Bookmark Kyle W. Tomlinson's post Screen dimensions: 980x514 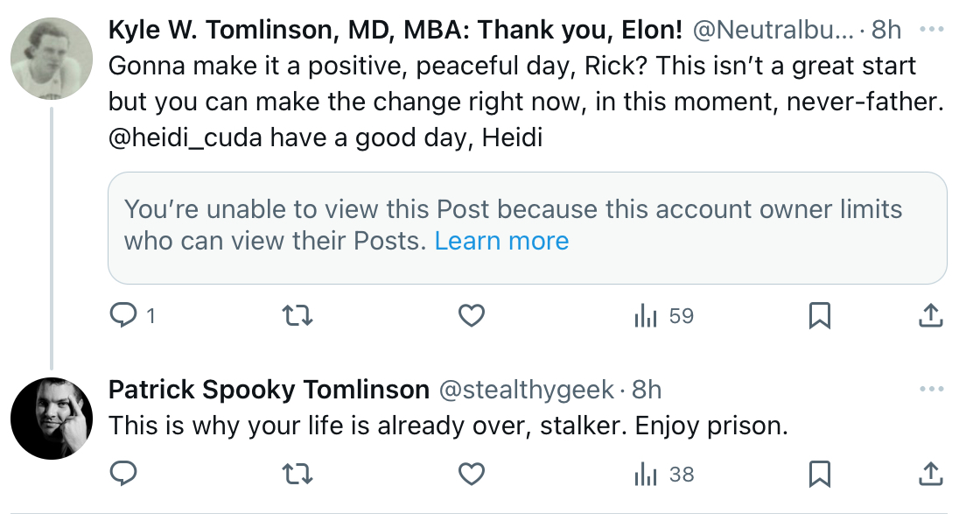819,316
